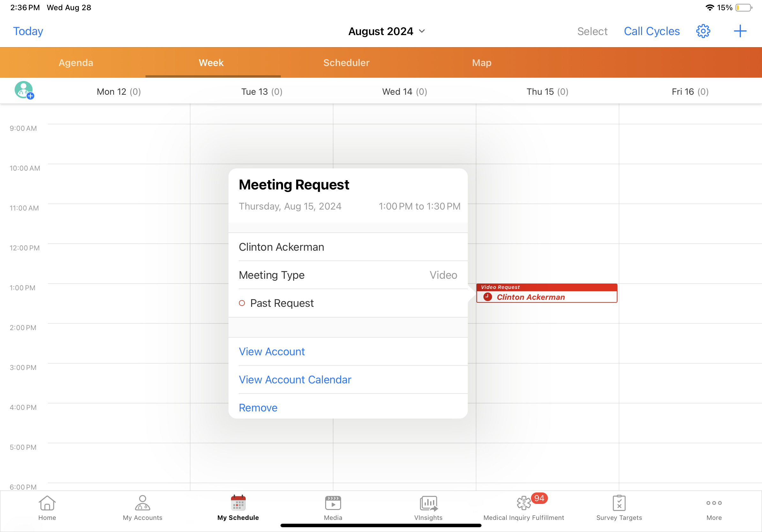Viewport: 762px width, 532px height.
Task: Switch to the Agenda tab
Action: [76, 63]
